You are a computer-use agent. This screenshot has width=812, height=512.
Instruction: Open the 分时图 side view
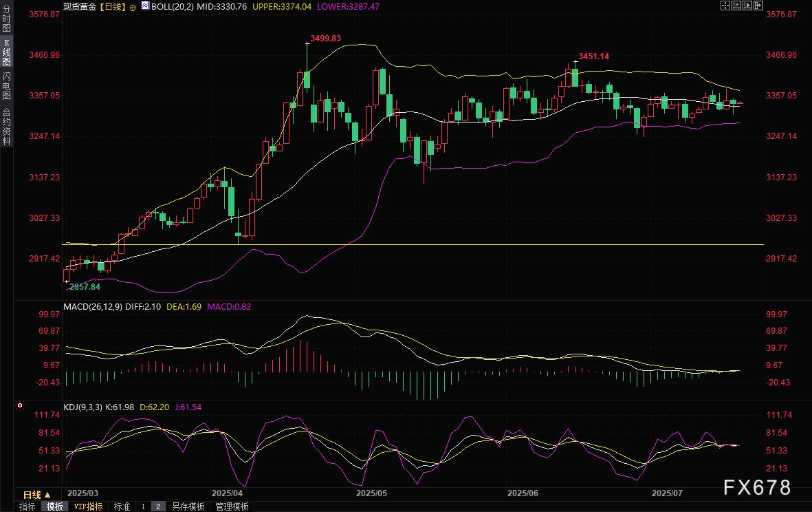pos(6,19)
